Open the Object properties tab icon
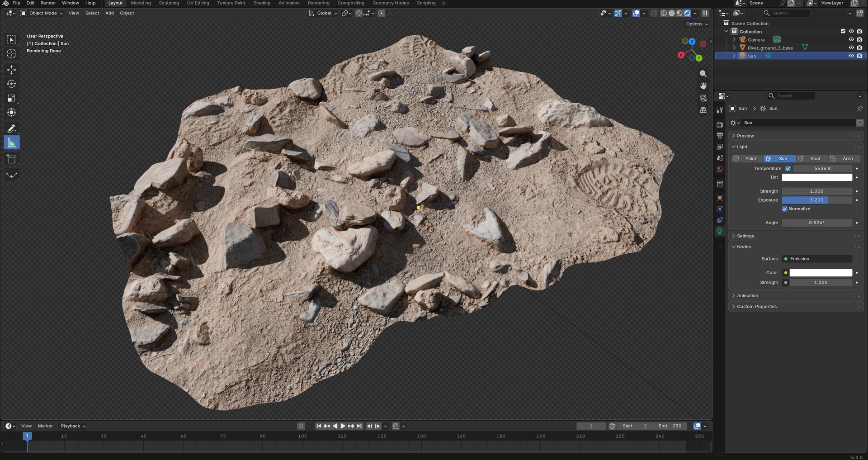The image size is (868, 460). pyautogui.click(x=720, y=198)
